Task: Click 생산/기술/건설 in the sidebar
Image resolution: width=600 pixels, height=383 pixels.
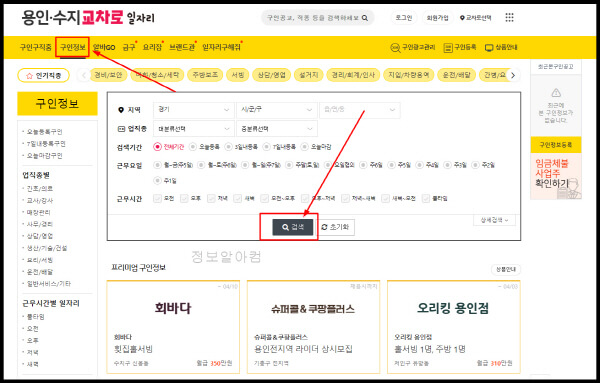Action: 47,248
